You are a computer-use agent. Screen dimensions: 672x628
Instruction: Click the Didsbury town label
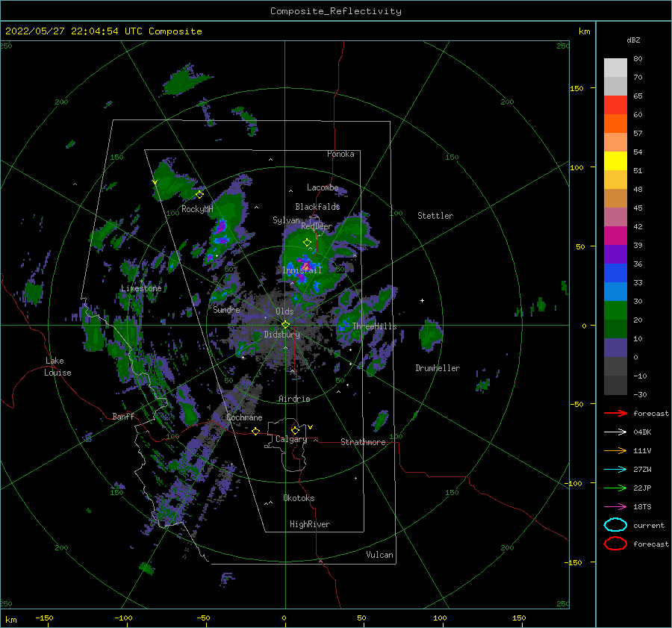281,335
